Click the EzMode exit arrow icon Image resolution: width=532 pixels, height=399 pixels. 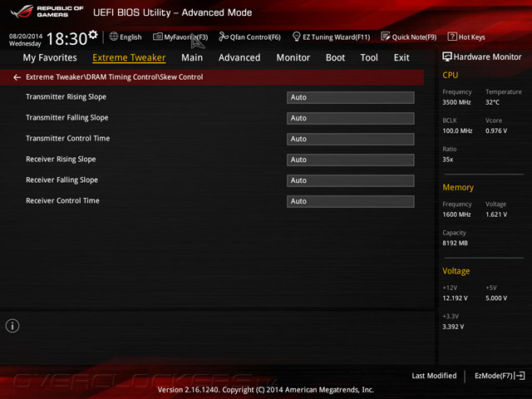click(x=520, y=376)
